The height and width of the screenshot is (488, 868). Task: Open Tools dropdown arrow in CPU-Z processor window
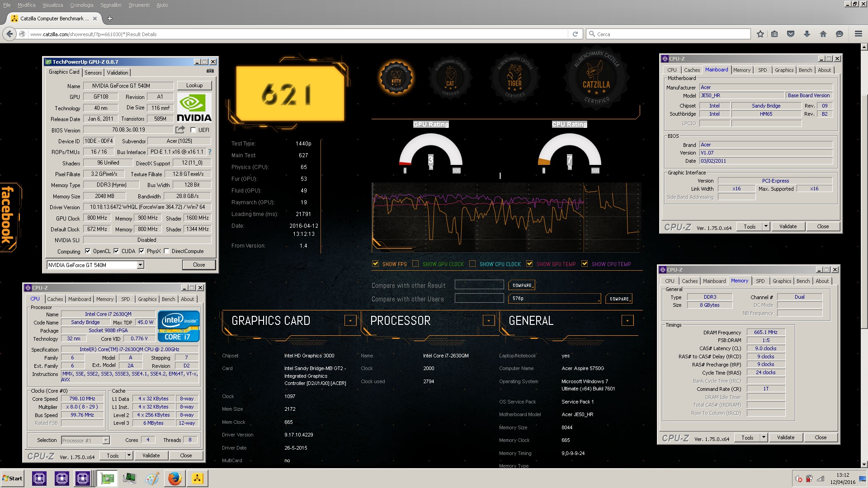129,455
